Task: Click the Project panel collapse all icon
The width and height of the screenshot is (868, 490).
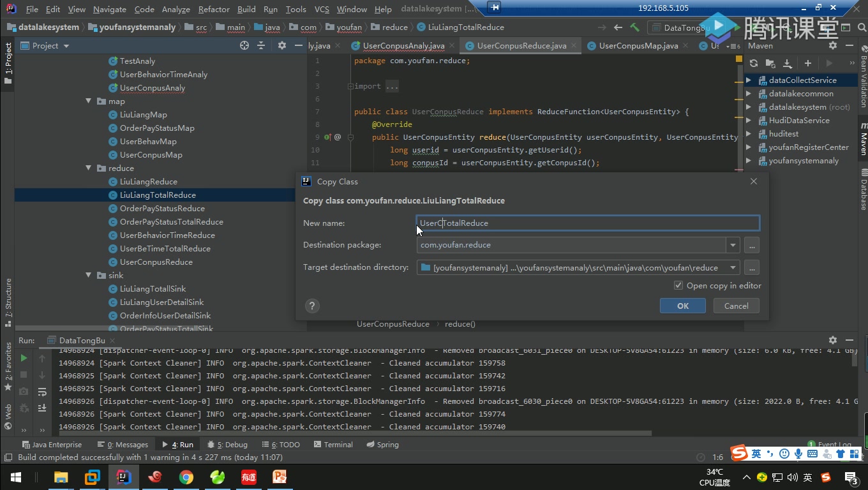Action: click(261, 45)
